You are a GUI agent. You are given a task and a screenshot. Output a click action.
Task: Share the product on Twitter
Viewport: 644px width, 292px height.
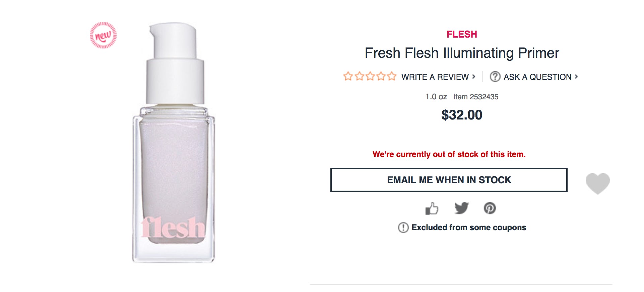461,208
